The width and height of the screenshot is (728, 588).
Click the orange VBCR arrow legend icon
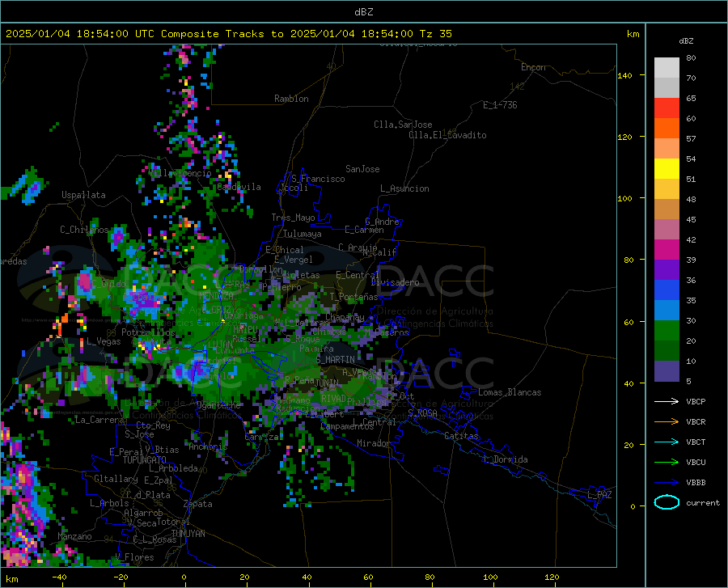click(667, 422)
